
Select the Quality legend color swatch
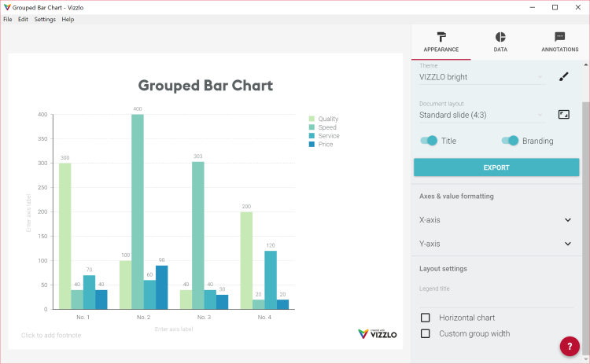312,119
